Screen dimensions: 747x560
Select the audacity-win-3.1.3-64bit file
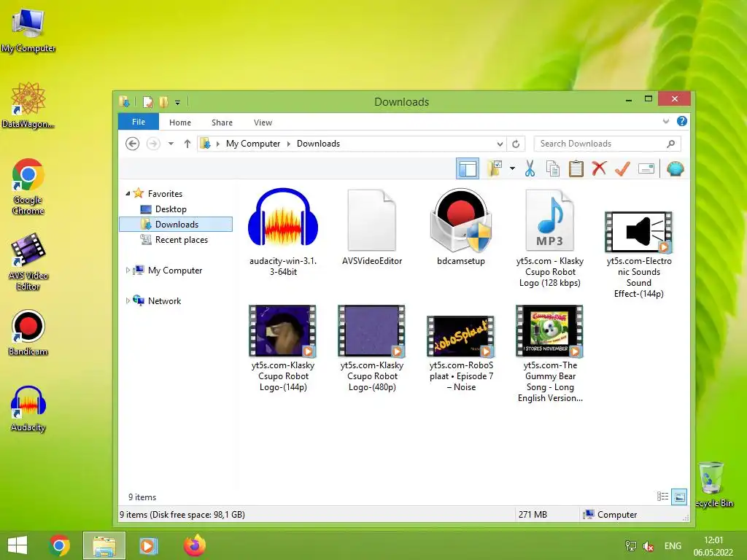tap(283, 233)
